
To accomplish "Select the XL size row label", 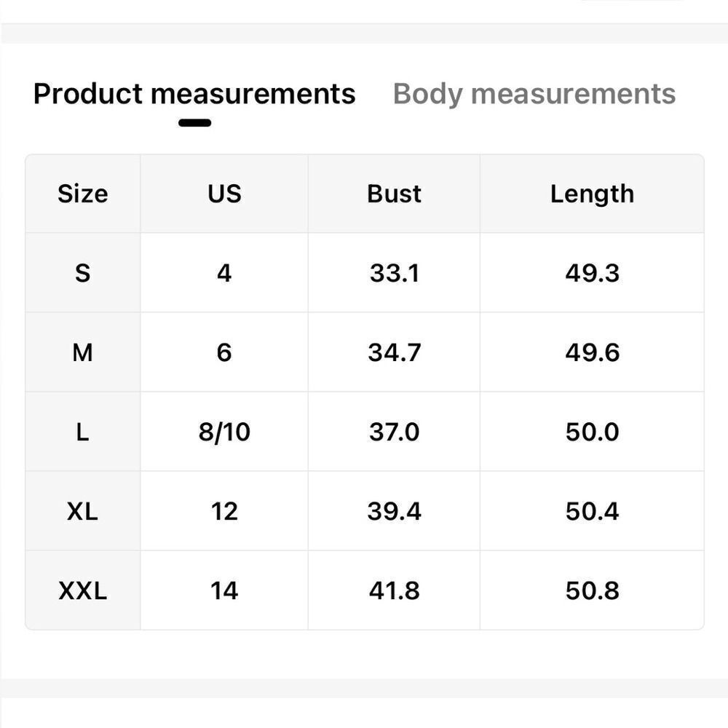I will coord(83,512).
